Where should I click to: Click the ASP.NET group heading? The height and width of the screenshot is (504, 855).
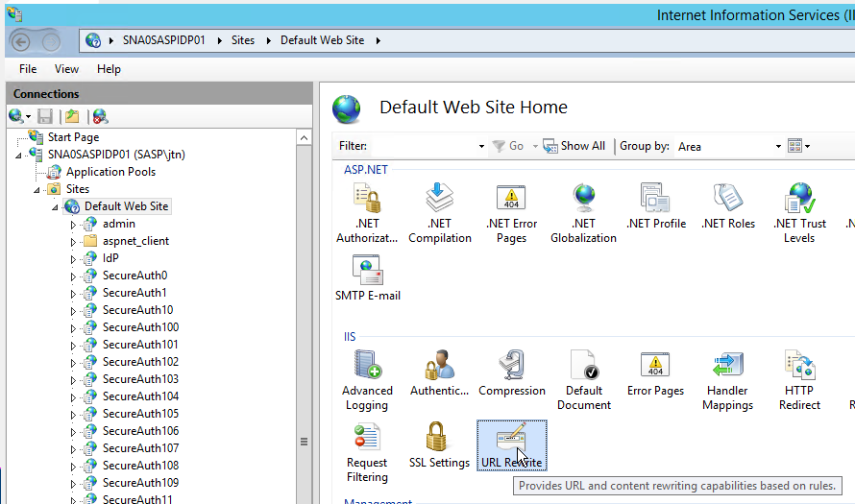pyautogui.click(x=365, y=170)
